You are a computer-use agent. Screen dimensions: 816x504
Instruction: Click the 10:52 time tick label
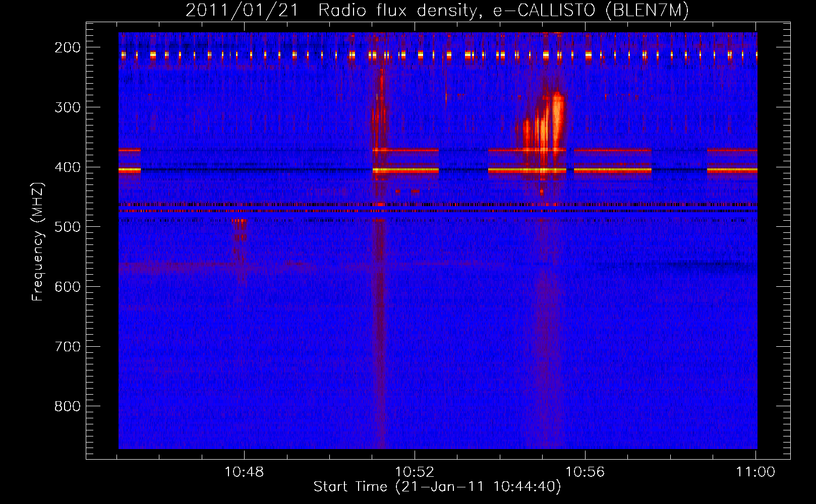tap(415, 472)
